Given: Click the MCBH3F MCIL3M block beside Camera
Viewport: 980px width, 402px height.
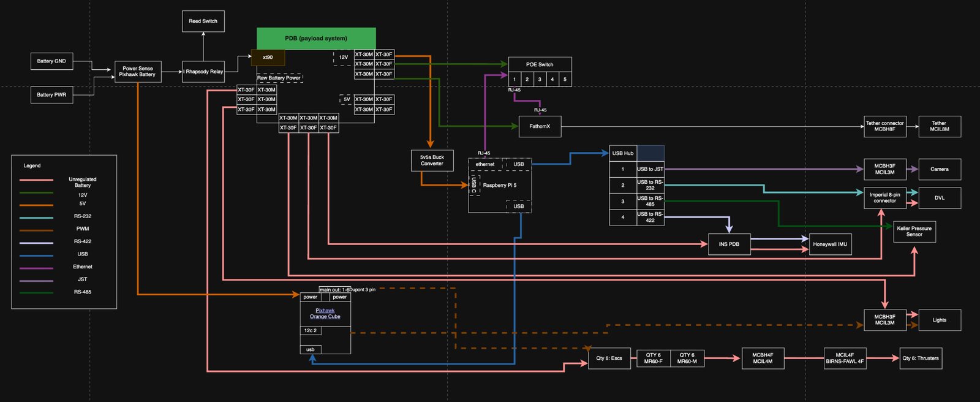Looking at the screenshot, I should pyautogui.click(x=885, y=169).
